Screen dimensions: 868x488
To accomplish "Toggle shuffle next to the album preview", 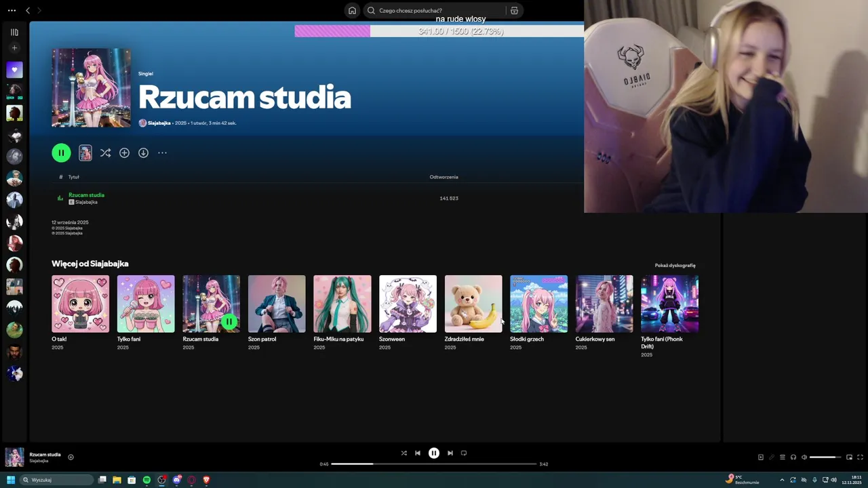I will pyautogui.click(x=105, y=153).
